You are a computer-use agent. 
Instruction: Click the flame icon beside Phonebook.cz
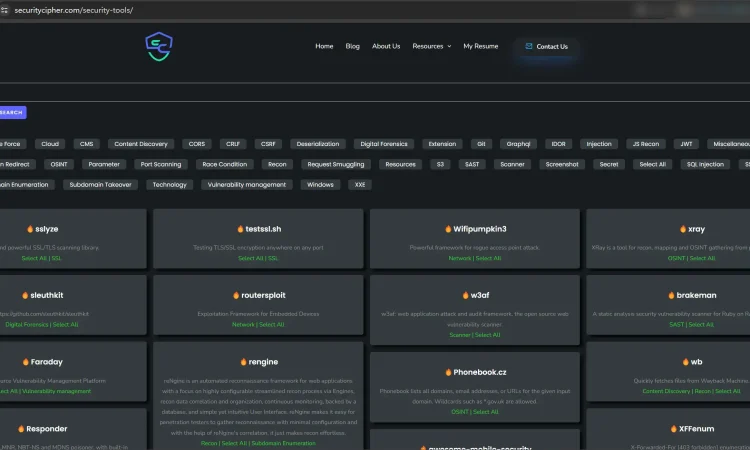click(448, 372)
